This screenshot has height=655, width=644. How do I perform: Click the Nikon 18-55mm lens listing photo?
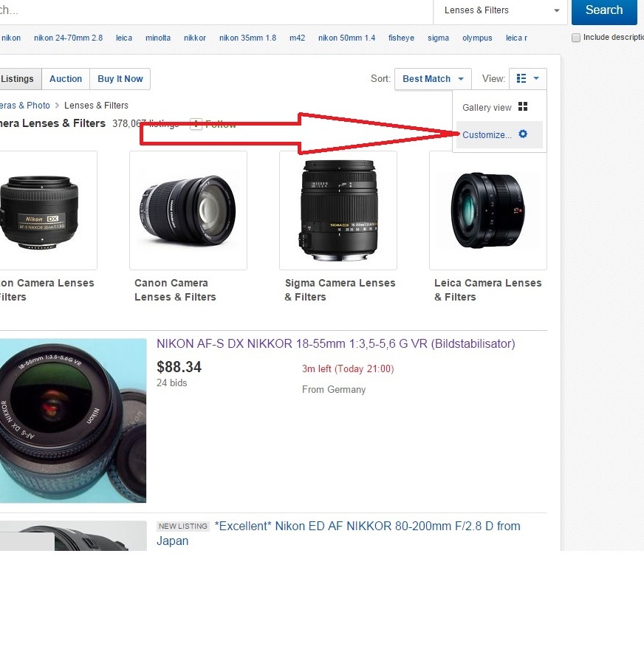[73, 421]
